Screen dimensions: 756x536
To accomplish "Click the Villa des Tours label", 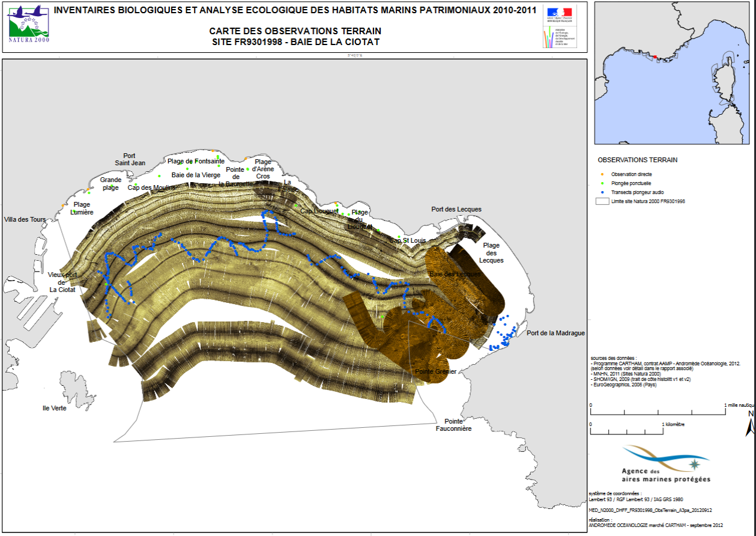I will (x=25, y=220).
